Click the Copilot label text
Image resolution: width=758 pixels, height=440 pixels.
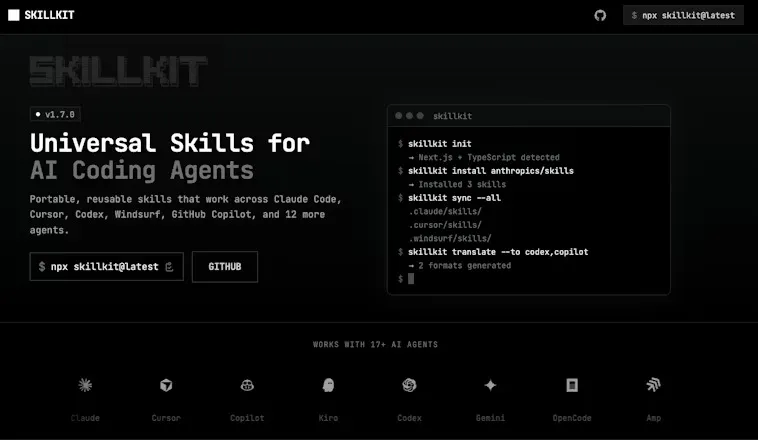pyautogui.click(x=247, y=418)
